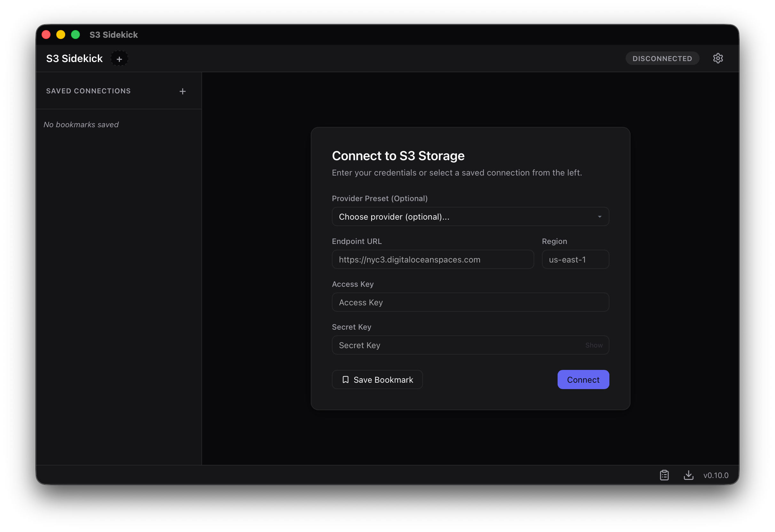Click the bookmark icon in Save Bookmark
The image size is (775, 532).
click(x=346, y=379)
